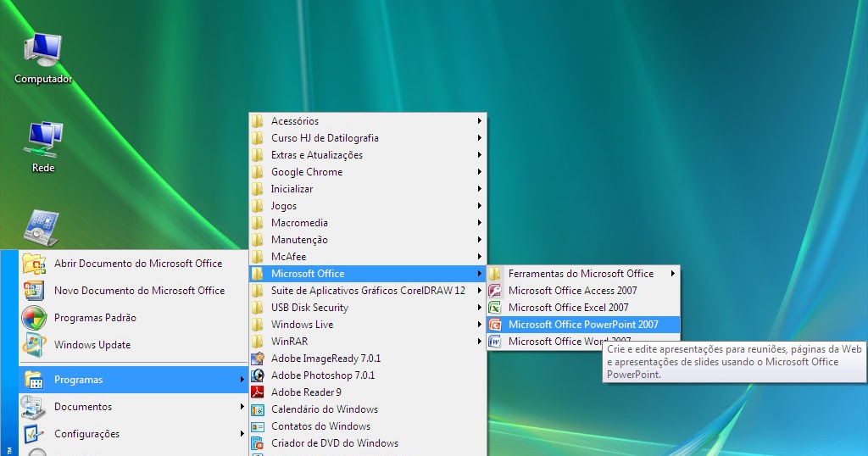Click the Calendário do Windows icon
The width and height of the screenshot is (868, 456).
[x=258, y=409]
